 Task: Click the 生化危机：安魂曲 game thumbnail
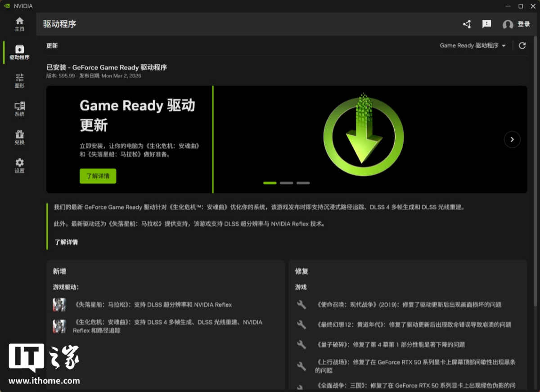pyautogui.click(x=59, y=326)
